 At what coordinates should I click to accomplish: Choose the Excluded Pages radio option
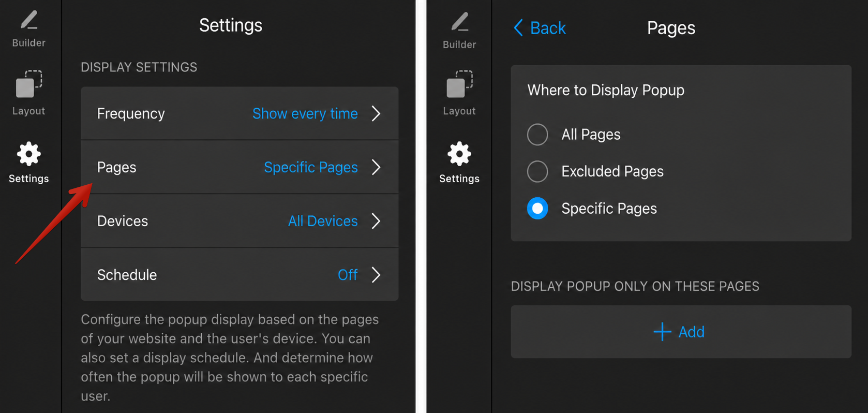[537, 171]
